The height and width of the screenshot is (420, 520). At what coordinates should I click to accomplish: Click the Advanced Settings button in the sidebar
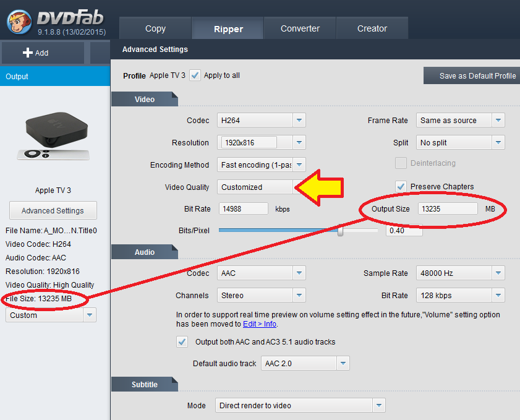coord(53,210)
